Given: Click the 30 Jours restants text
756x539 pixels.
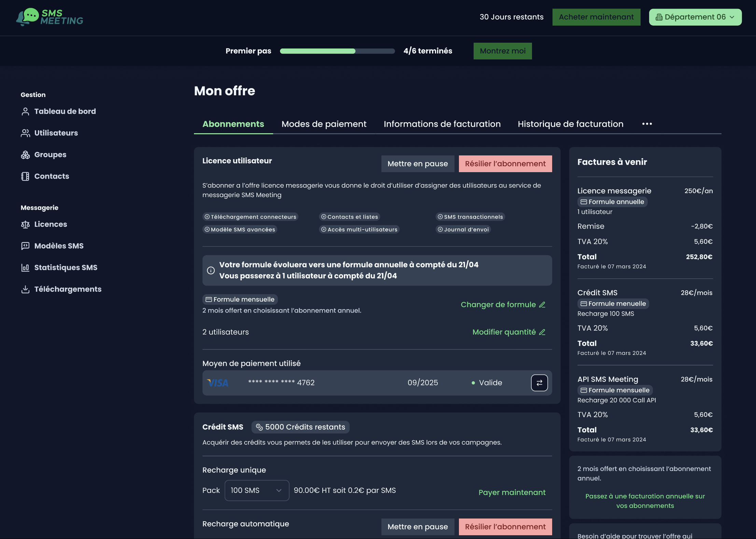Looking at the screenshot, I should (x=512, y=17).
